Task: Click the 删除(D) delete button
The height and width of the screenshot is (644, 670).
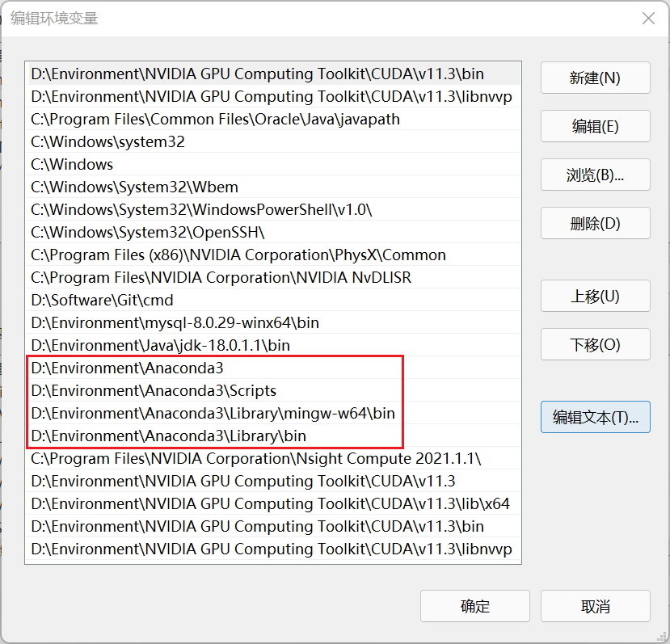Action: click(595, 223)
